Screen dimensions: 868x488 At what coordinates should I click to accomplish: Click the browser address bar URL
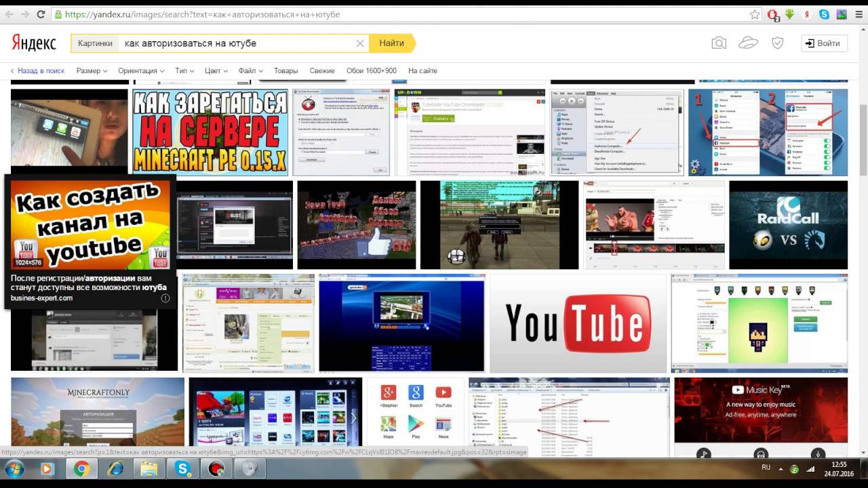pyautogui.click(x=203, y=14)
